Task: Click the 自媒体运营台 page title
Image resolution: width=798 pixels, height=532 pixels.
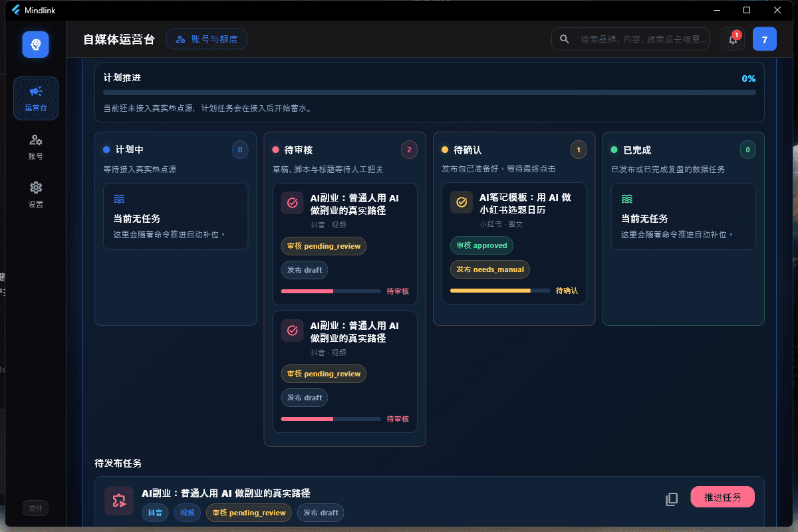Action: pos(119,39)
